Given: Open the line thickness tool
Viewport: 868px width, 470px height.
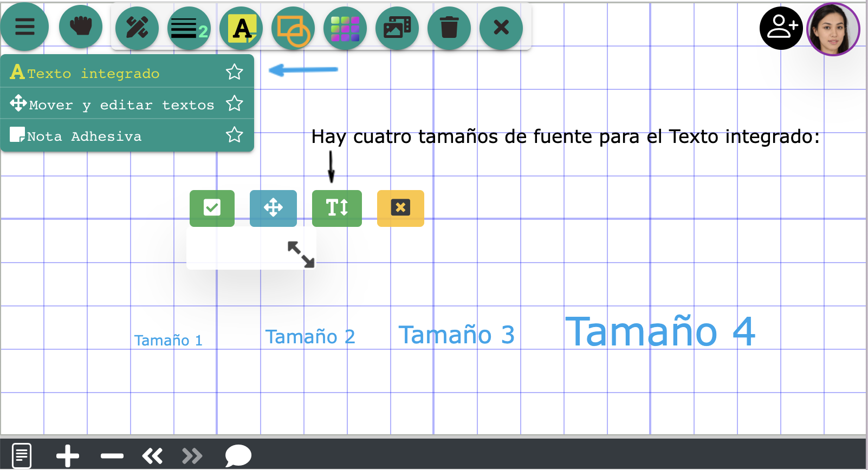Looking at the screenshot, I should (x=189, y=28).
